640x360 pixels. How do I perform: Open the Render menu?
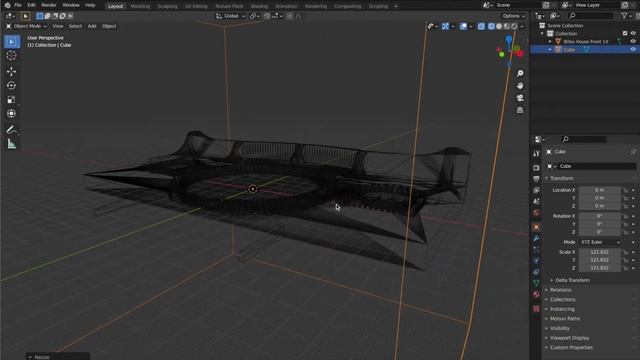pos(49,5)
